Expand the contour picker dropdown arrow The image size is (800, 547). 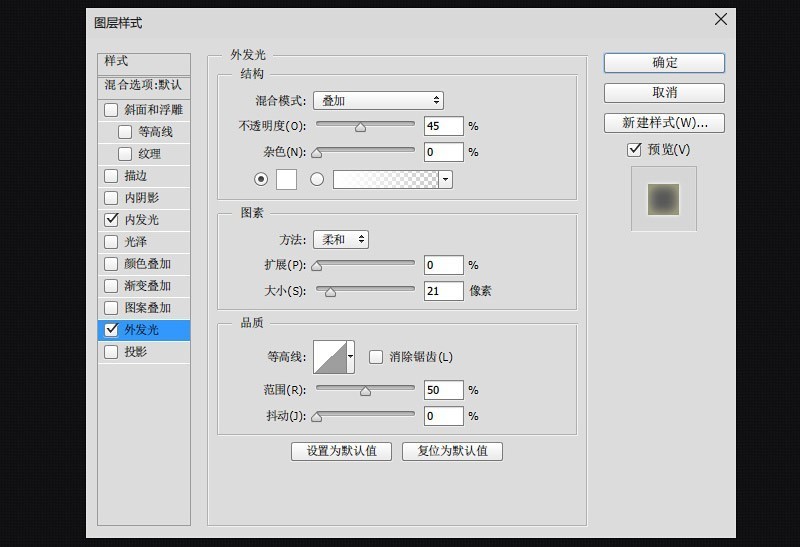pos(351,357)
